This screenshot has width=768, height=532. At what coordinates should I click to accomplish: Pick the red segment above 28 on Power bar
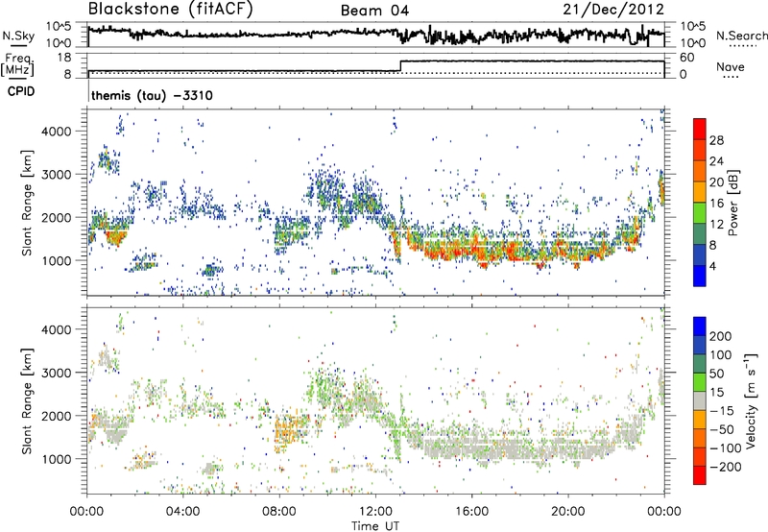[x=700, y=130]
